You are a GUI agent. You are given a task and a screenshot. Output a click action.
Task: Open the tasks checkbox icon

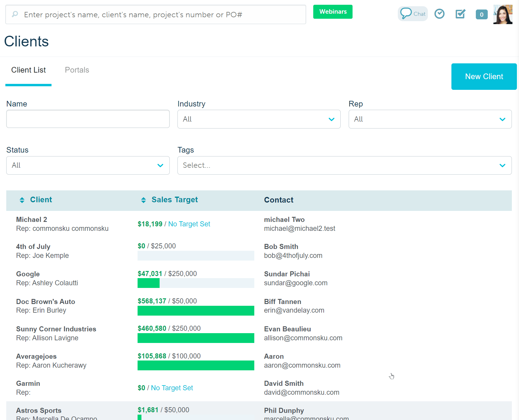tap(460, 13)
